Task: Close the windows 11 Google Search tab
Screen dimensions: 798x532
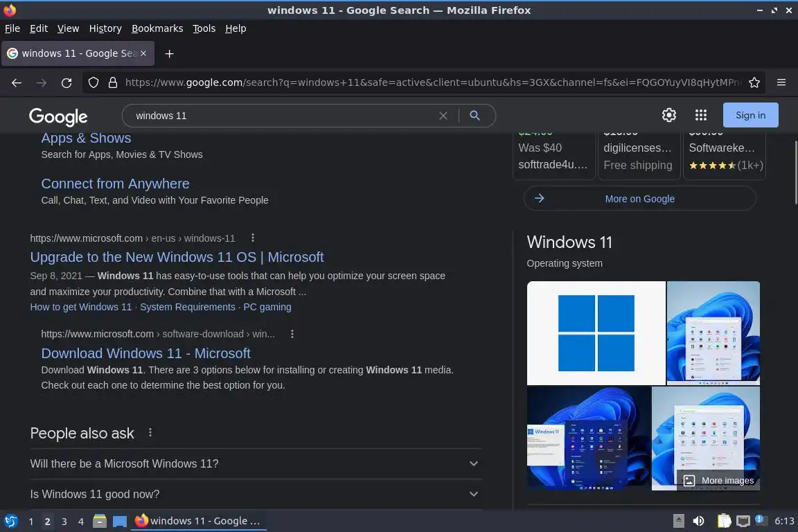Action: coord(143,53)
